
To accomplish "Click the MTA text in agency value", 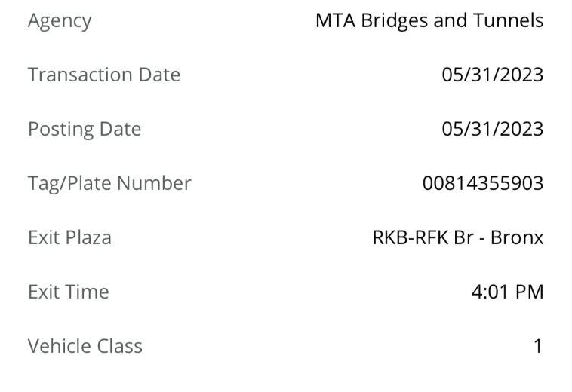I will (335, 21).
